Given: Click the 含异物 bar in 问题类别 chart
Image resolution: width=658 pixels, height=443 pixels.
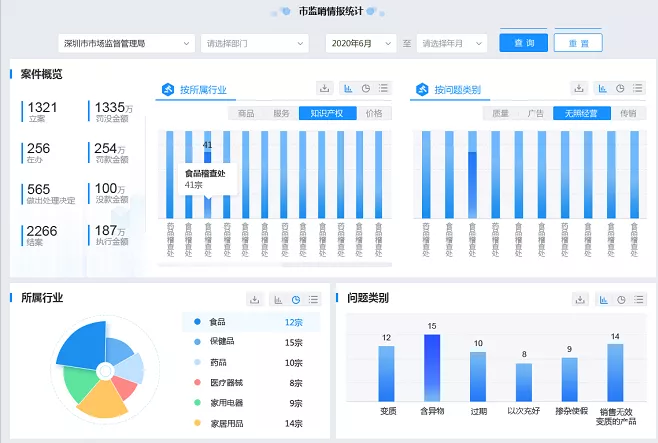Looking at the screenshot, I should 432,368.
